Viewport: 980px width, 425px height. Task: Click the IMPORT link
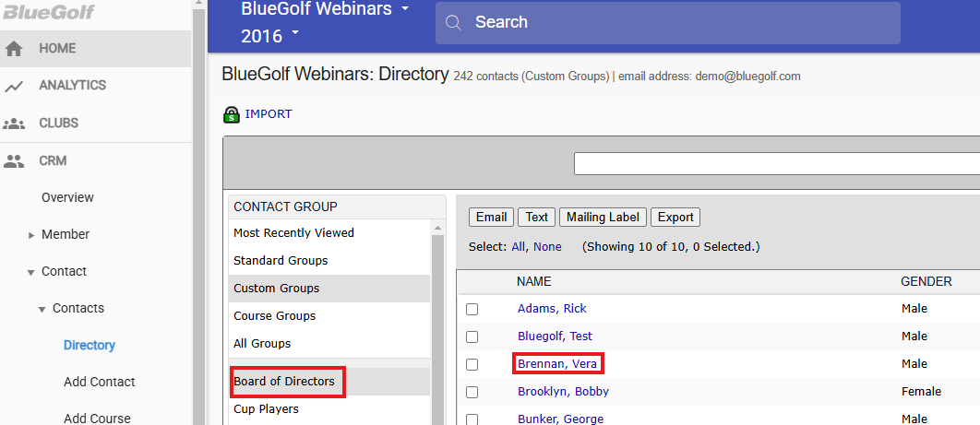click(269, 114)
